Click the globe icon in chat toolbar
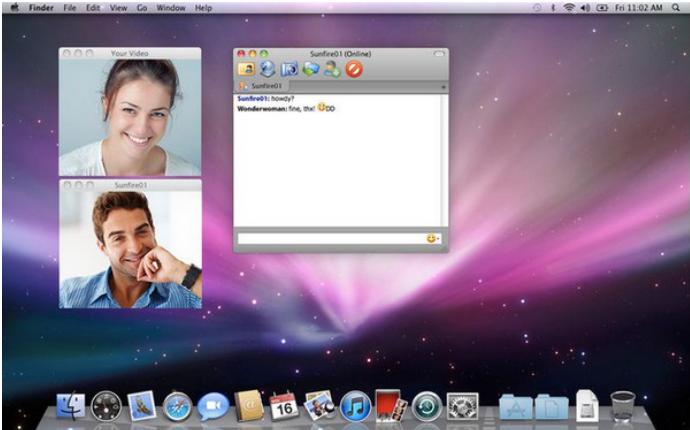This screenshot has height=430, width=690. tap(267, 70)
